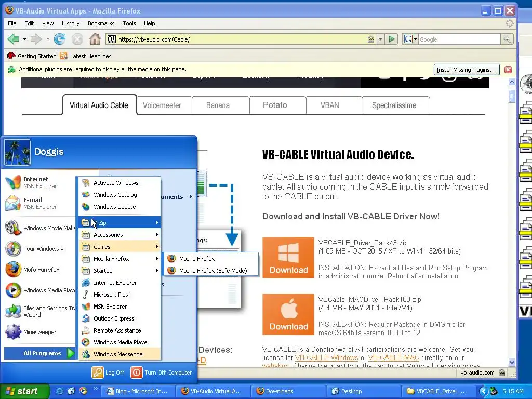Open the Bookmarks menu
This screenshot has height=399, width=532.
pyautogui.click(x=101, y=23)
